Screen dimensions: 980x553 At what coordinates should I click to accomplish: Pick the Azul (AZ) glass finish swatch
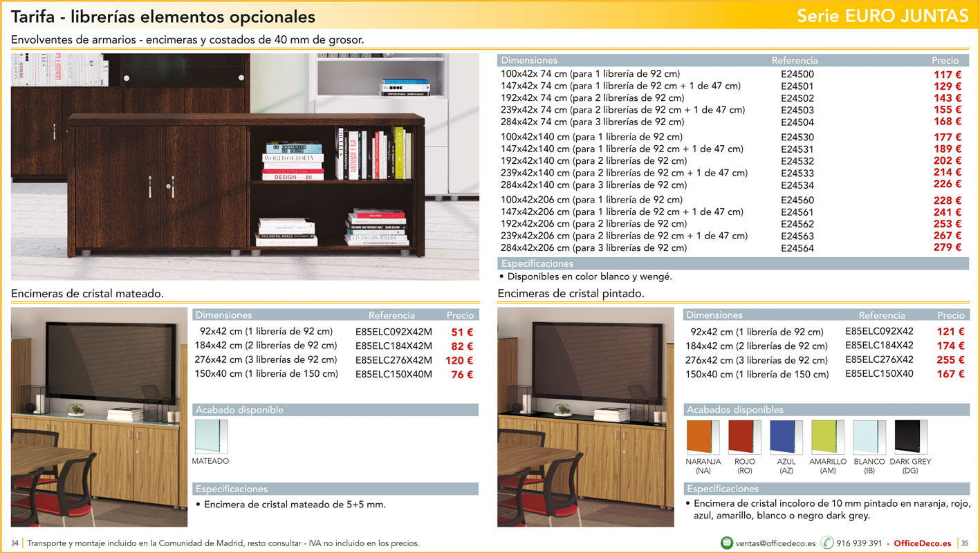coord(786,437)
